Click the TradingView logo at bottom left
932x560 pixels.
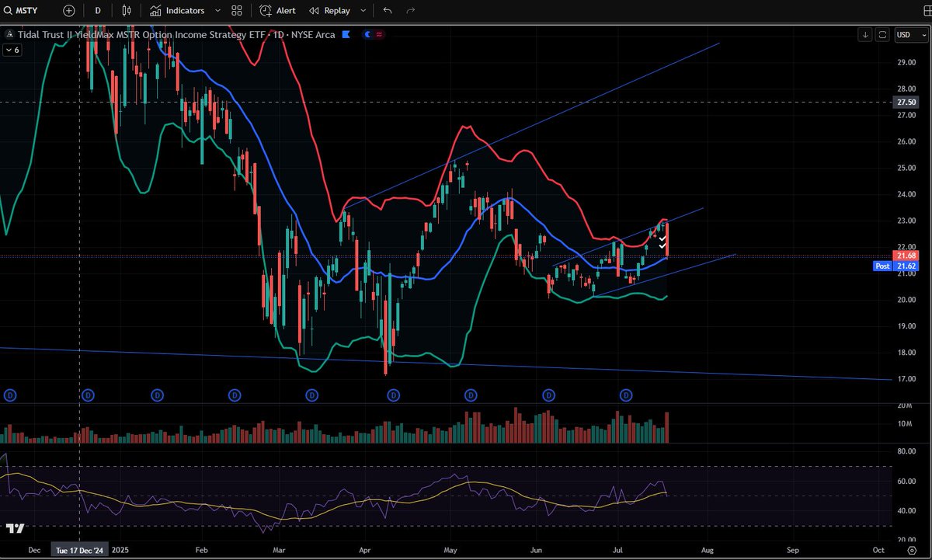(x=14, y=528)
